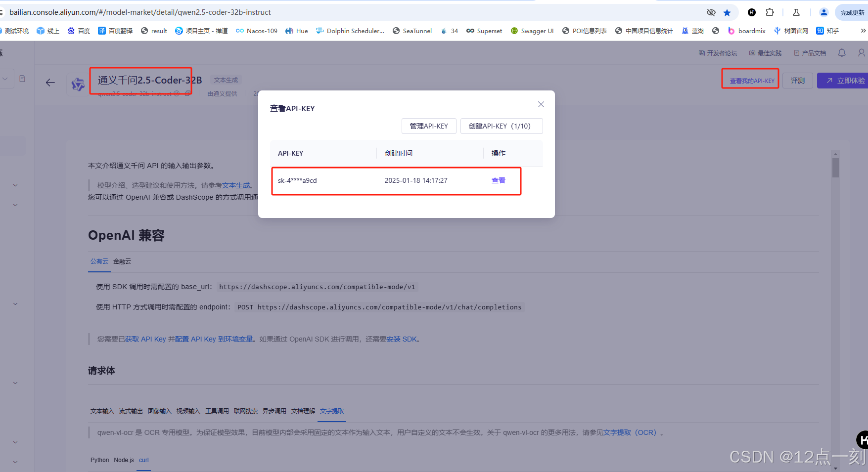Click the document icon in left sidebar
The height and width of the screenshot is (472, 868).
[x=22, y=79]
